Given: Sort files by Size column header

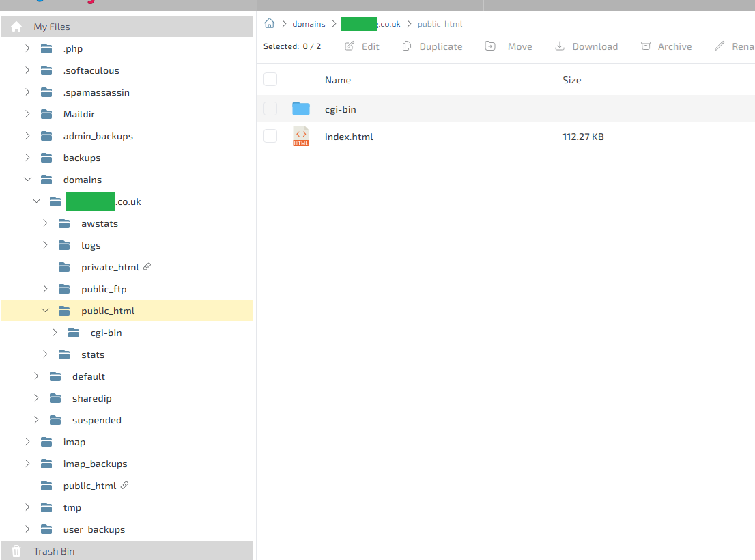Looking at the screenshot, I should pyautogui.click(x=571, y=80).
